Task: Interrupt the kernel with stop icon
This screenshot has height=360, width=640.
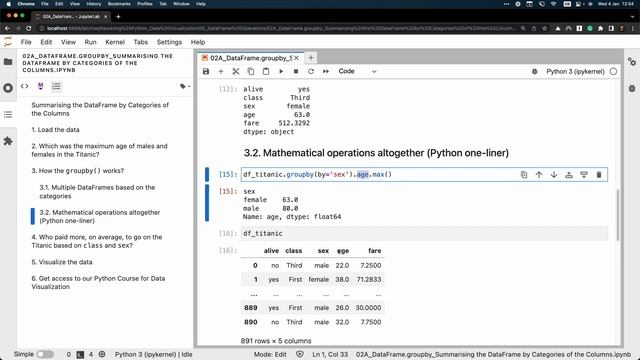Action: (x=296, y=71)
